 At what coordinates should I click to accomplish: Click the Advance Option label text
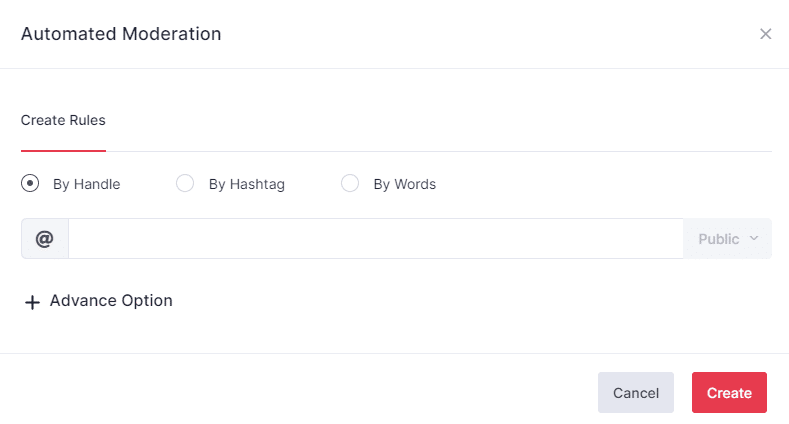click(x=111, y=301)
